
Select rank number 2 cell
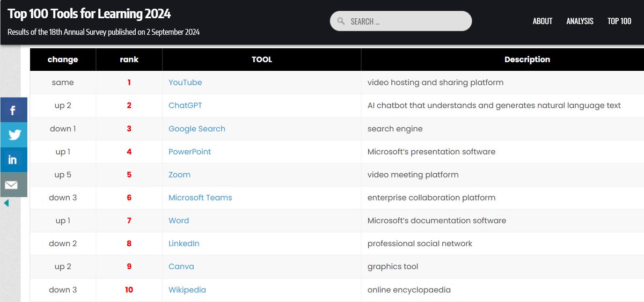[x=129, y=106]
